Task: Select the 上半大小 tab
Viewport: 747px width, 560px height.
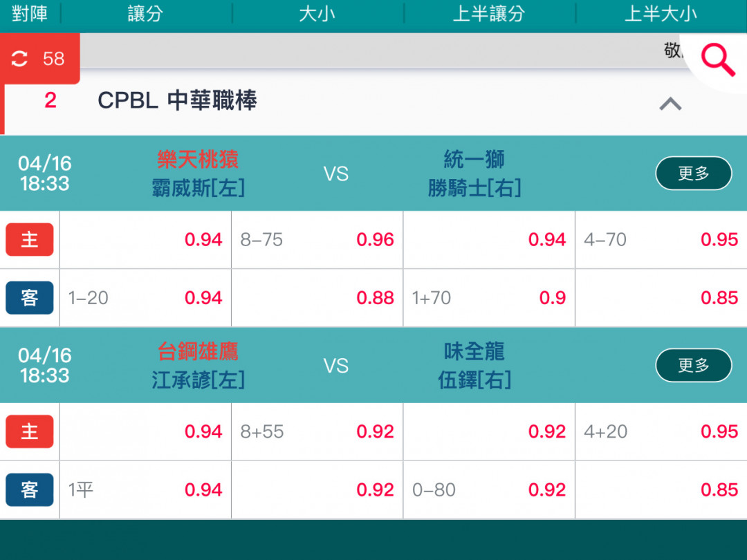Action: pyautogui.click(x=661, y=14)
